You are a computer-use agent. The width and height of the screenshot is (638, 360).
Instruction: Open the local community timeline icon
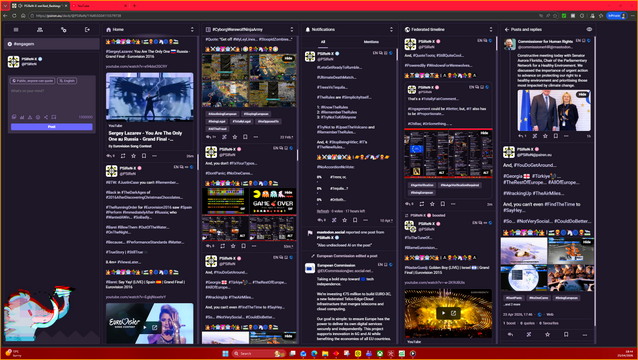tap(39, 30)
